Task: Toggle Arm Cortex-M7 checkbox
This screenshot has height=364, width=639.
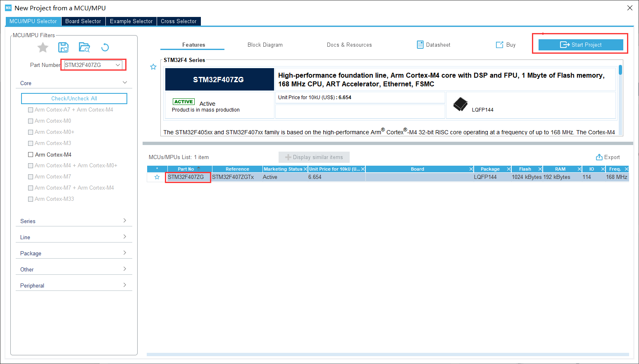Action: (31, 177)
